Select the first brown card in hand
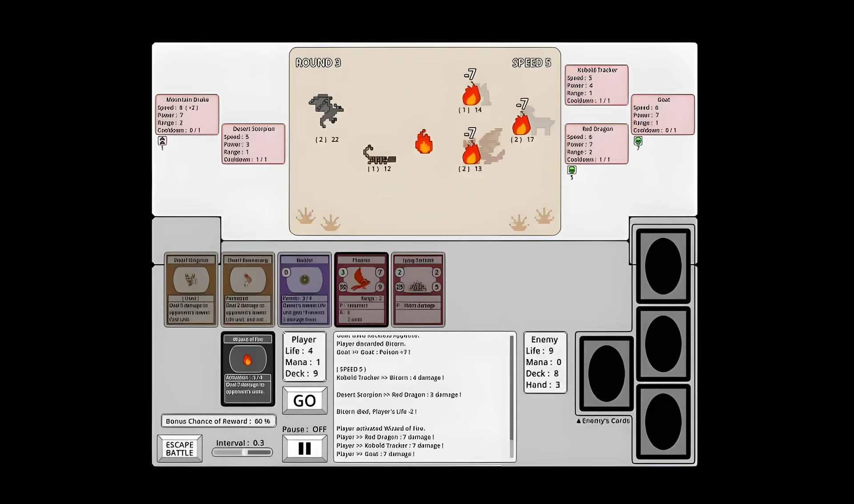The height and width of the screenshot is (504, 854). click(191, 289)
